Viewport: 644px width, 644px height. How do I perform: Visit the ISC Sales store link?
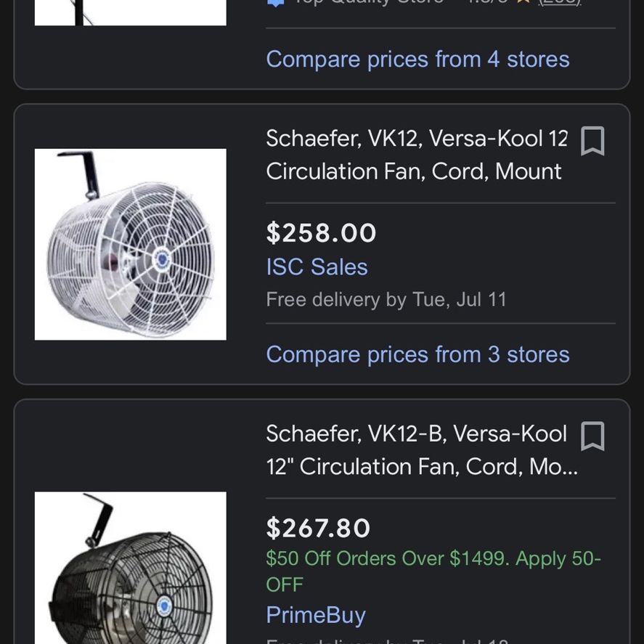[317, 267]
